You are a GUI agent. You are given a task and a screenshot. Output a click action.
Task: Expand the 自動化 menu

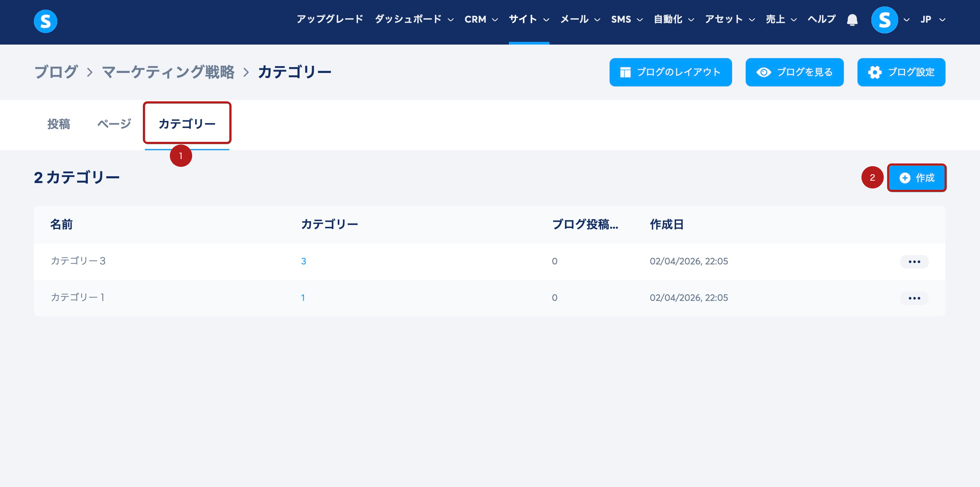pyautogui.click(x=673, y=19)
